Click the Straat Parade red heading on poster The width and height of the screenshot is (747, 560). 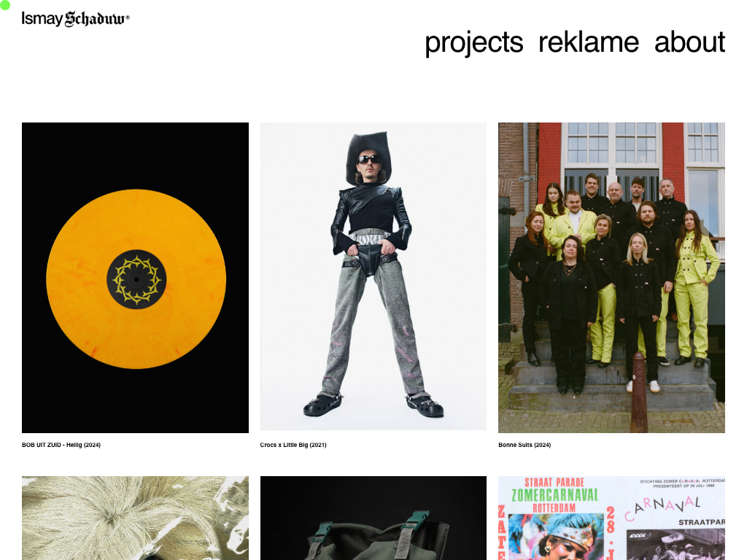pyautogui.click(x=554, y=483)
